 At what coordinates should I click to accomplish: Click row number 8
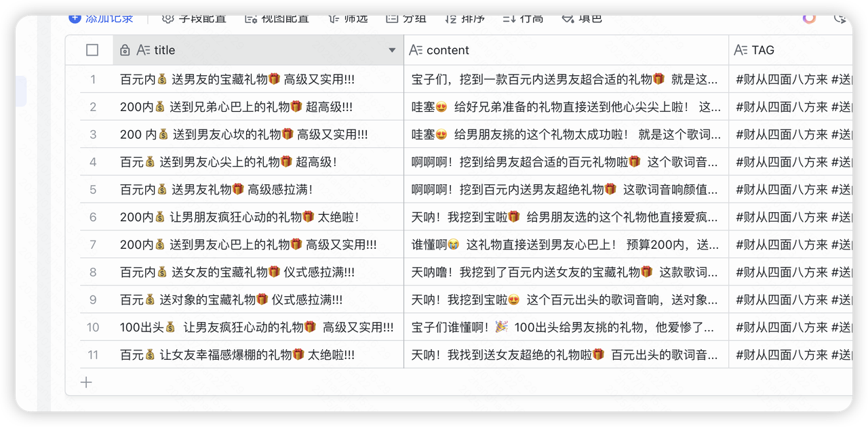click(x=93, y=272)
